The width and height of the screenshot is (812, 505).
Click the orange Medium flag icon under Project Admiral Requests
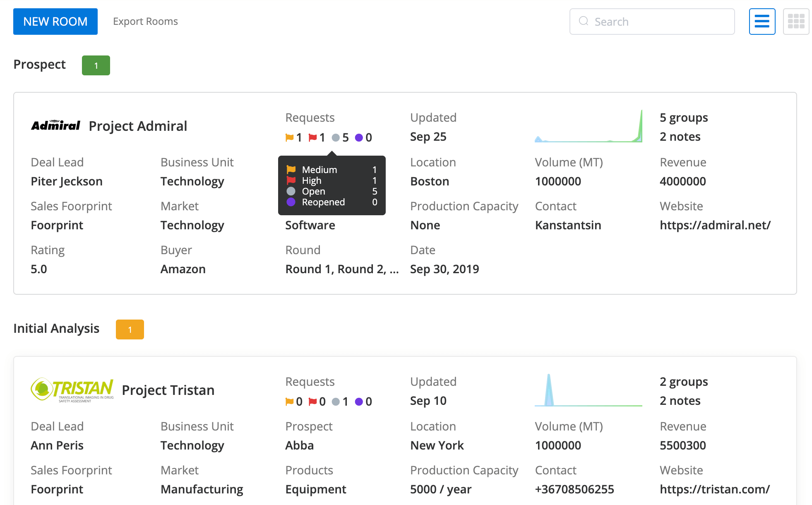click(289, 137)
